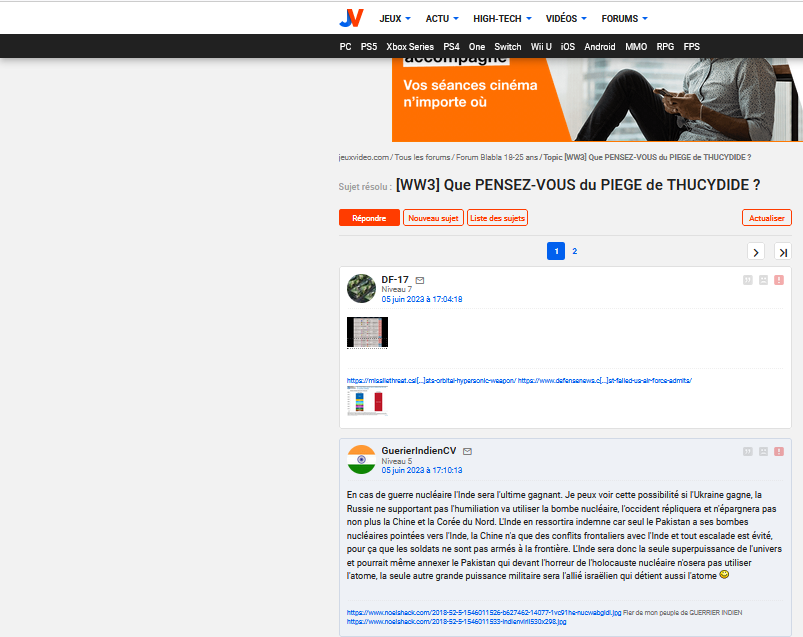This screenshot has width=803, height=637.
Task: Open the RPG genre tab
Action: click(x=665, y=47)
